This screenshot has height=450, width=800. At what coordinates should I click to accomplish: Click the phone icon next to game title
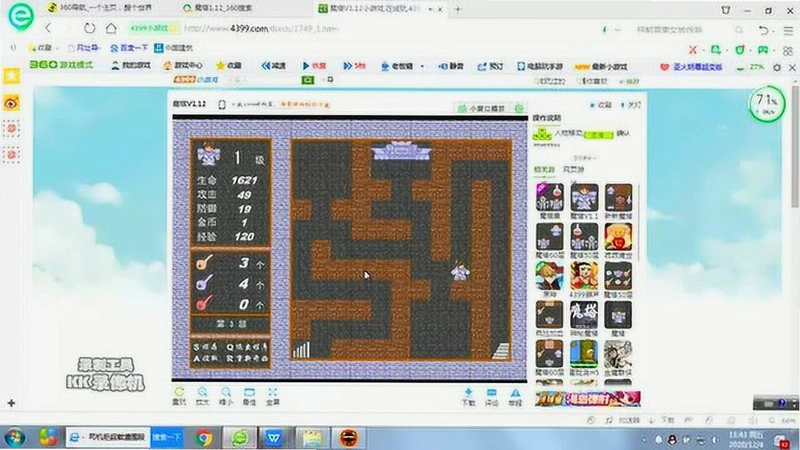point(222,105)
